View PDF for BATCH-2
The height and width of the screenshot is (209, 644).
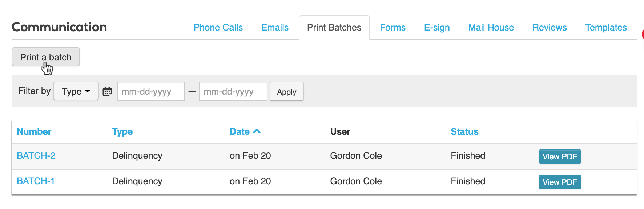click(x=560, y=157)
